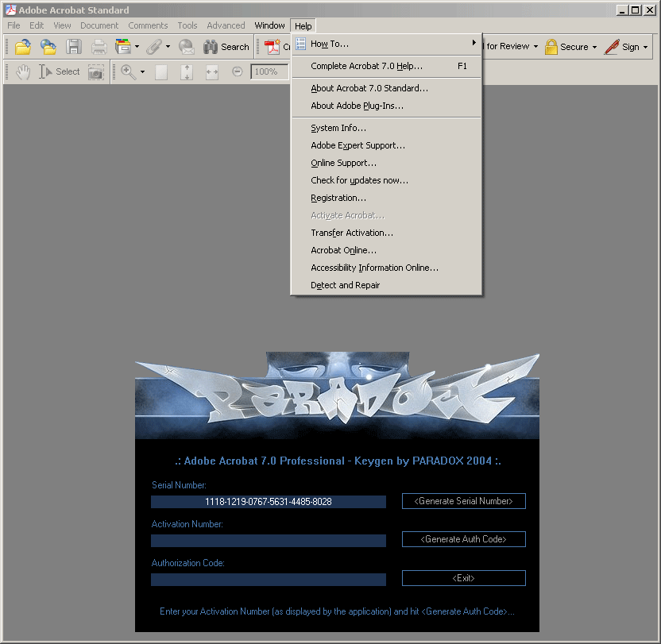
Task: Choose Acrobat Online menu entry
Action: click(x=387, y=250)
